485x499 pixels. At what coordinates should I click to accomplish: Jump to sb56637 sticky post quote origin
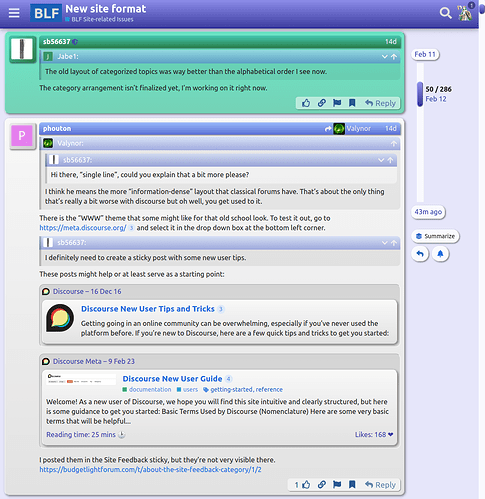pyautogui.click(x=394, y=243)
